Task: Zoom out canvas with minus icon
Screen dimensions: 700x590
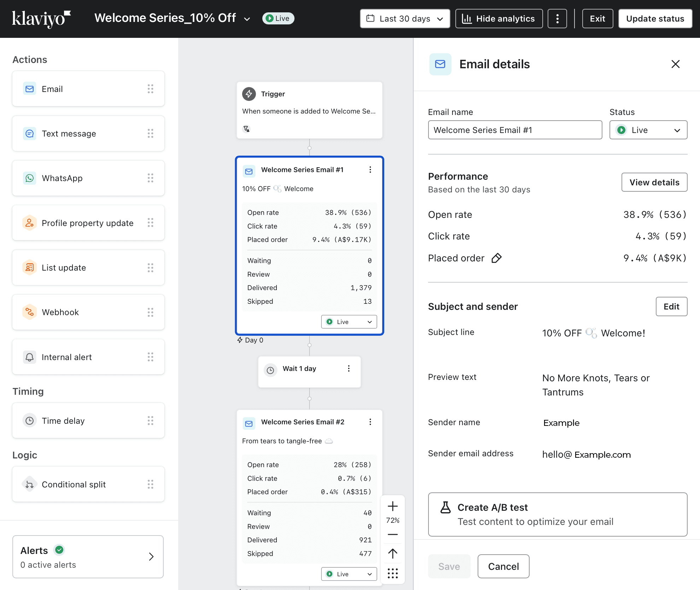Action: tap(392, 534)
